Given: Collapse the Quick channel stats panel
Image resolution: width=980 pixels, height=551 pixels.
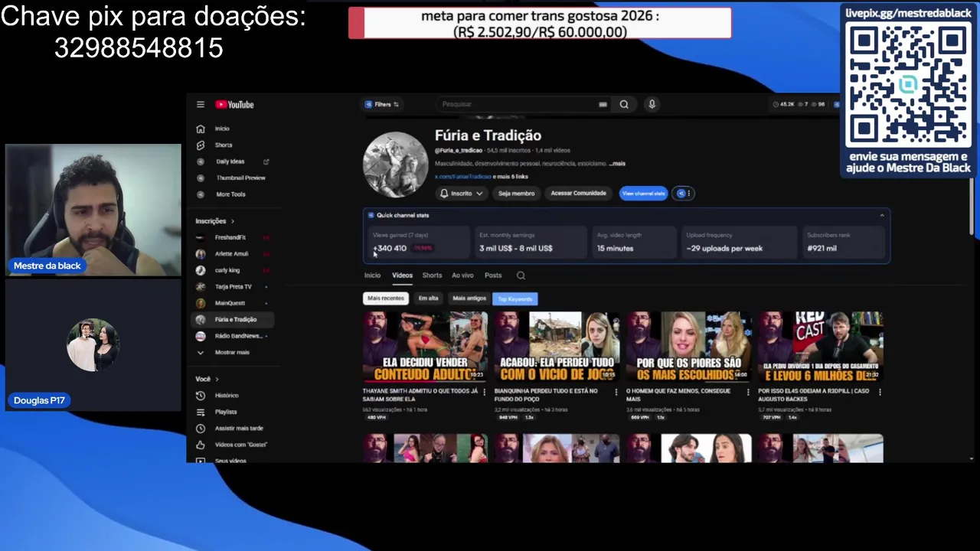Looking at the screenshot, I should [882, 216].
